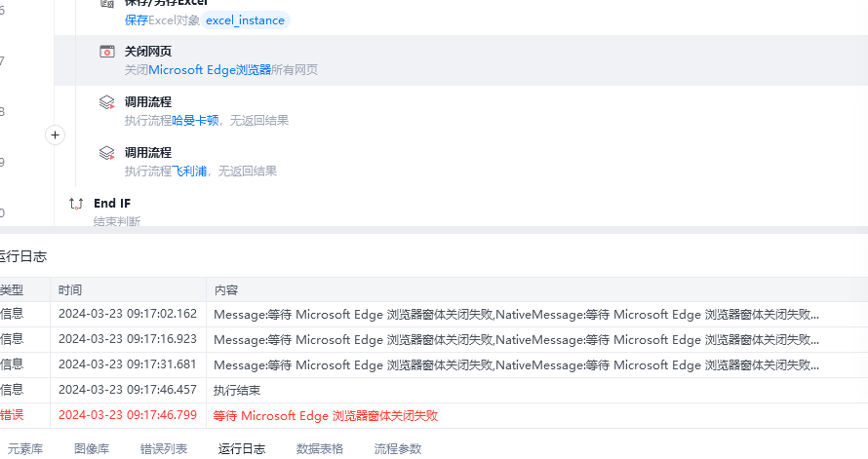Open the 错误列表 tab
Screen dimensions: 868x459
[164, 449]
